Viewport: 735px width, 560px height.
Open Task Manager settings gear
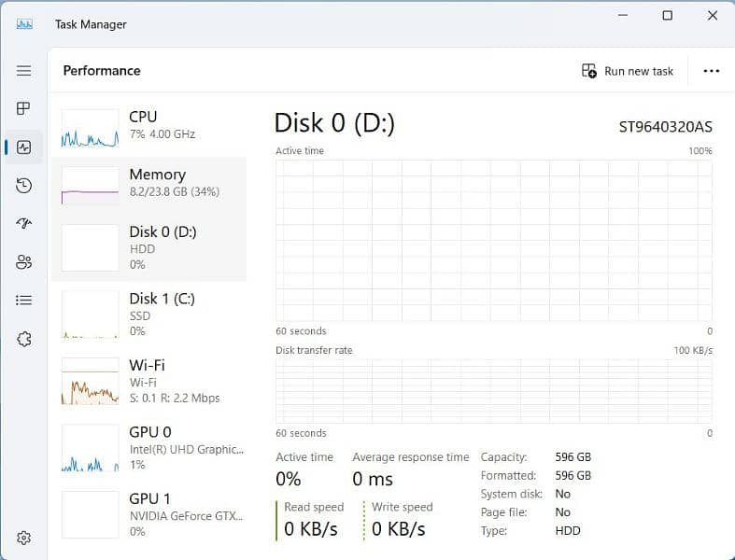(x=24, y=538)
